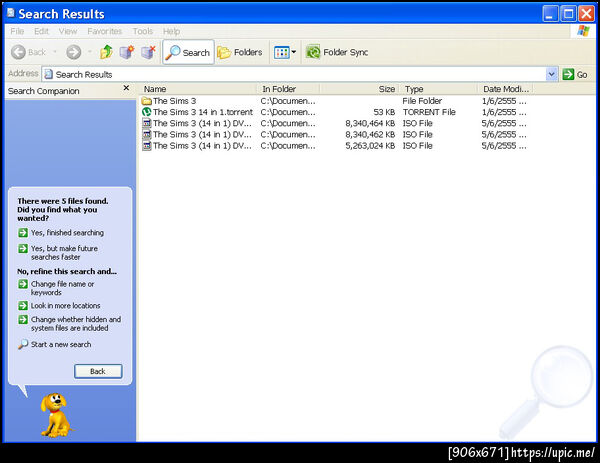This screenshot has width=600, height=463.
Task: Select 'The Sims 3' folder name
Action: [174, 101]
